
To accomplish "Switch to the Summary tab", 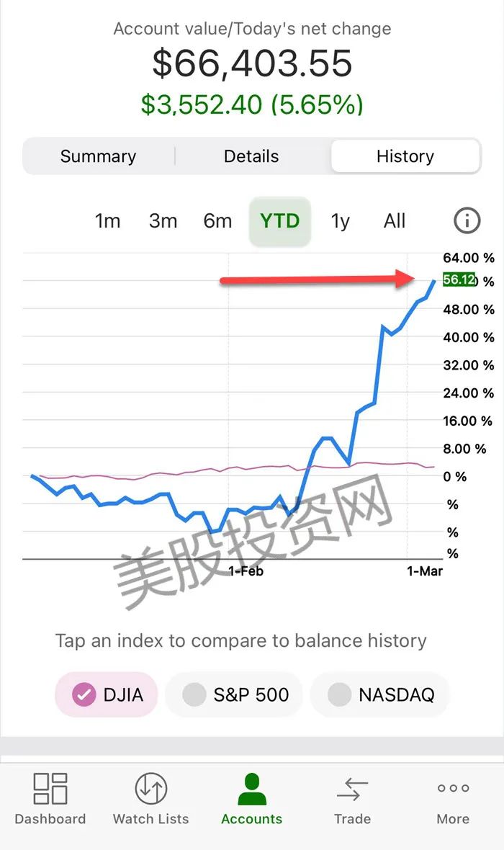I will [98, 156].
